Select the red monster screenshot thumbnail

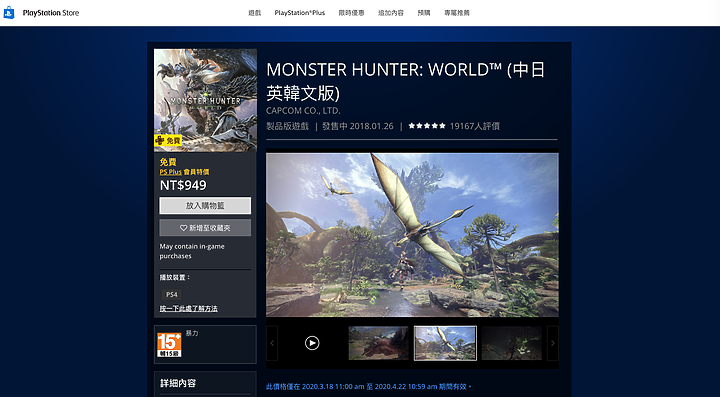(378, 343)
